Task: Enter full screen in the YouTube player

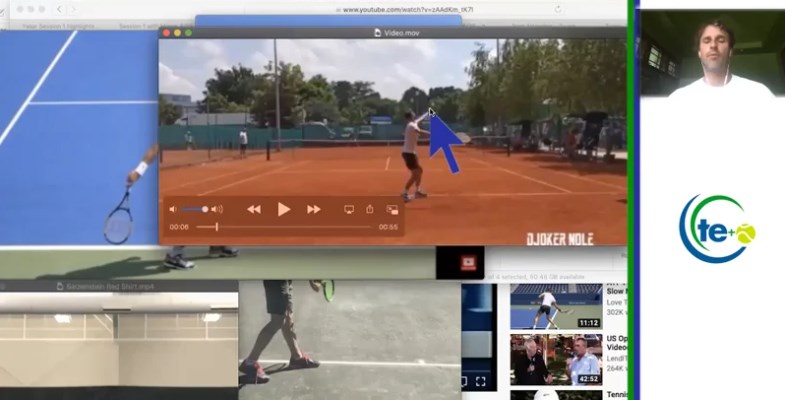Action: 481,382
